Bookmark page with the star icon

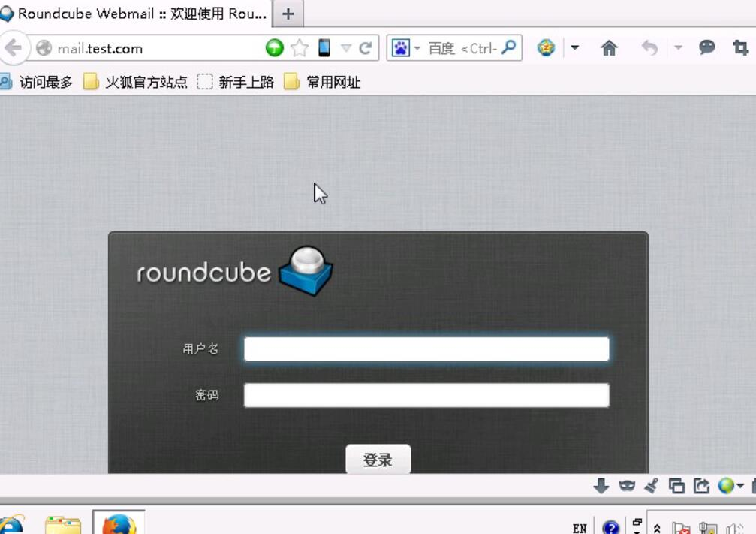click(300, 48)
